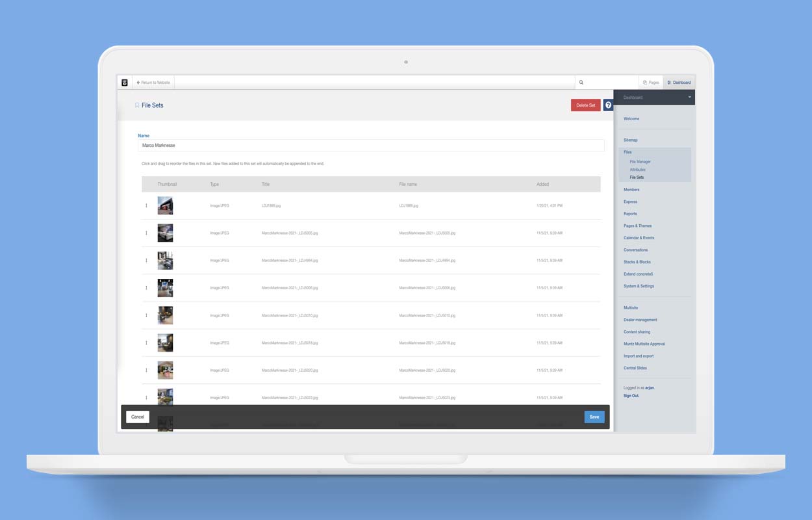This screenshot has width=812, height=520.
Task: Click the drag handle for LDJ1889.jpg row
Action: [146, 205]
